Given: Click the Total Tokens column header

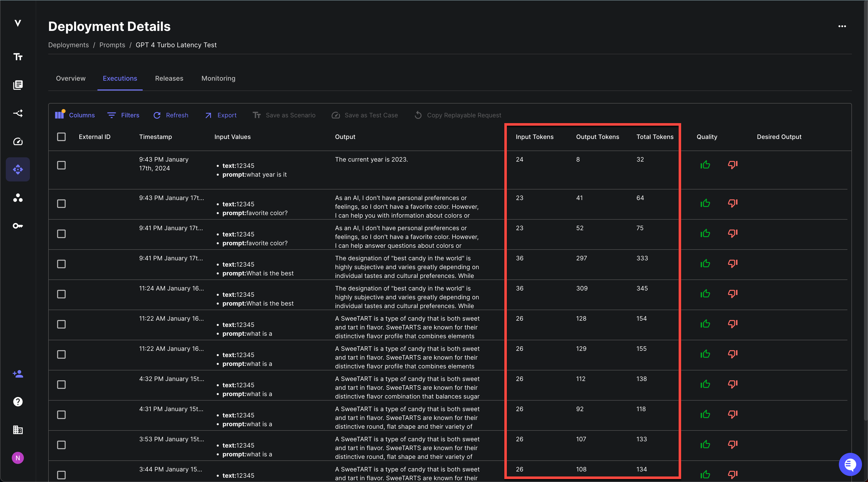Looking at the screenshot, I should (x=655, y=136).
